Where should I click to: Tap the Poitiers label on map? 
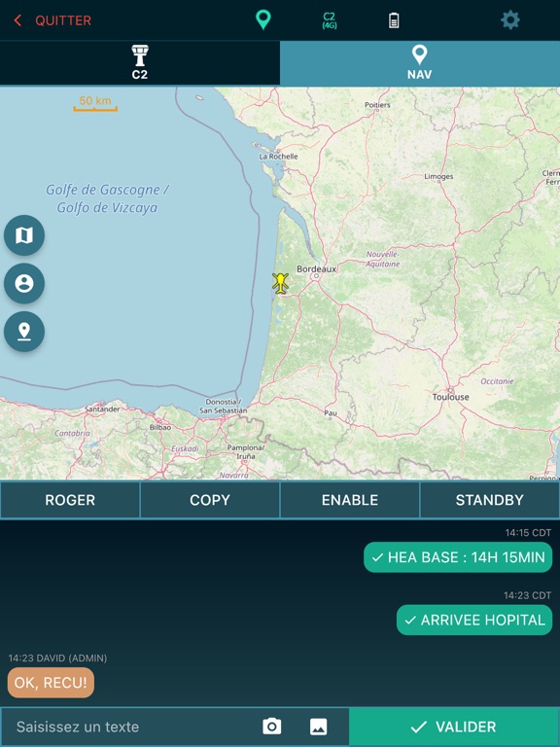click(377, 105)
